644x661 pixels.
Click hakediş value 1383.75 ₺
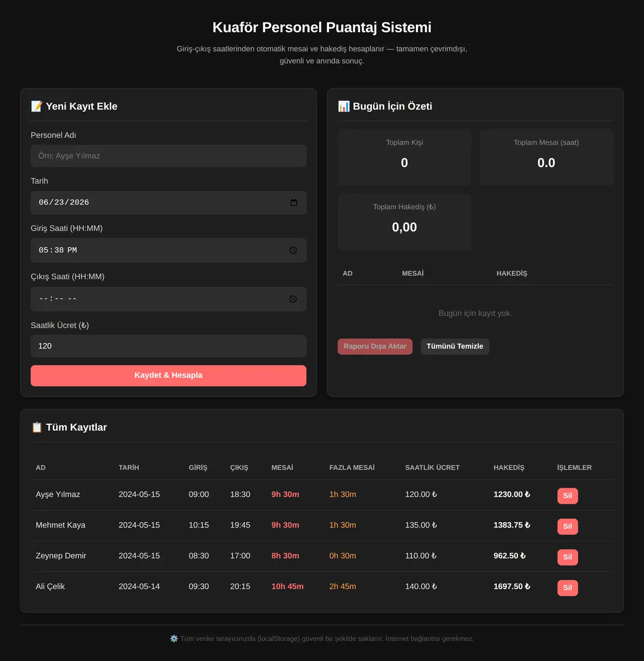coord(512,525)
